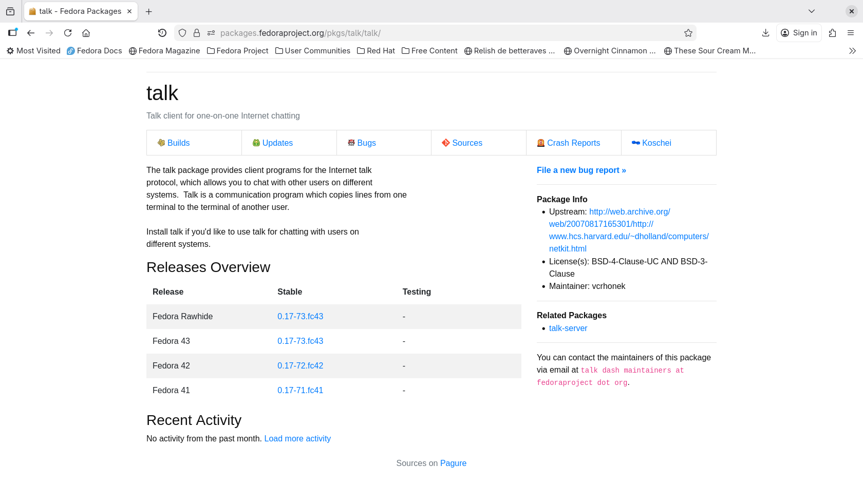Expand the list all tabs dropdown
Image resolution: width=863 pixels, height=504 pixels.
coord(812,11)
